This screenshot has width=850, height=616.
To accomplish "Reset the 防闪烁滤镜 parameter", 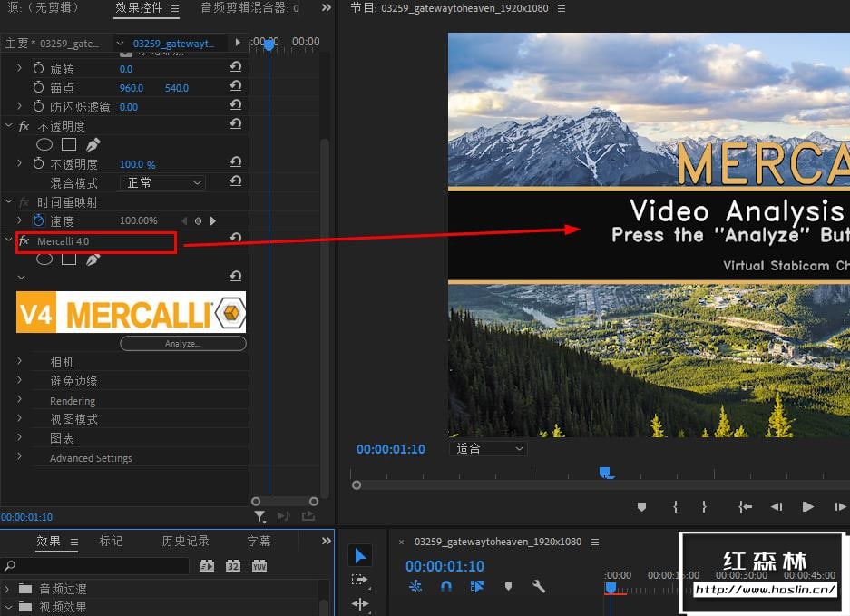I will [235, 104].
